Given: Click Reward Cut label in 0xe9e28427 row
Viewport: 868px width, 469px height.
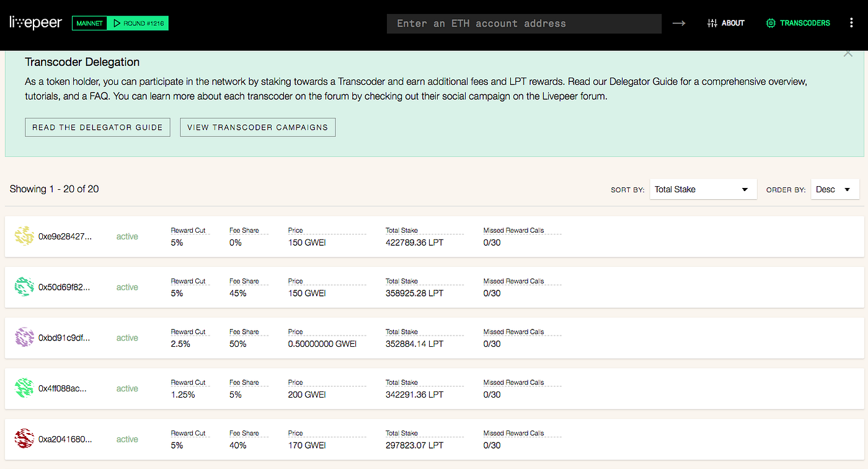Looking at the screenshot, I should (x=188, y=230).
